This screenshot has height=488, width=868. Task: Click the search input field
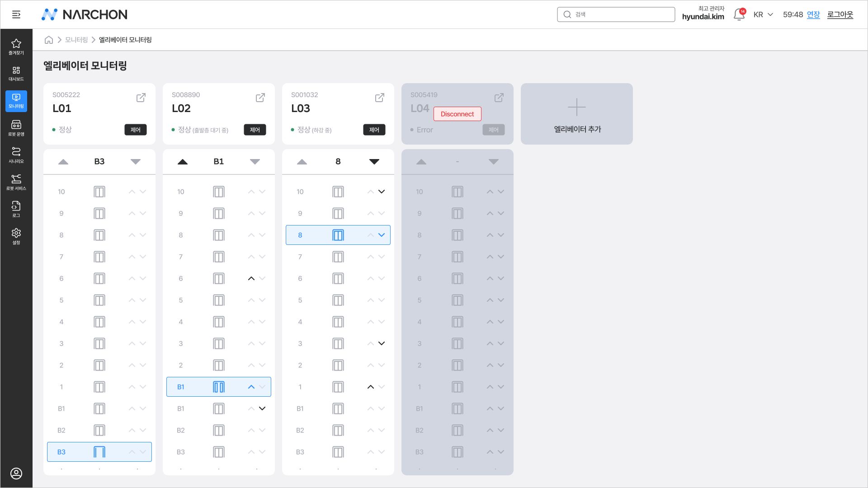click(616, 14)
